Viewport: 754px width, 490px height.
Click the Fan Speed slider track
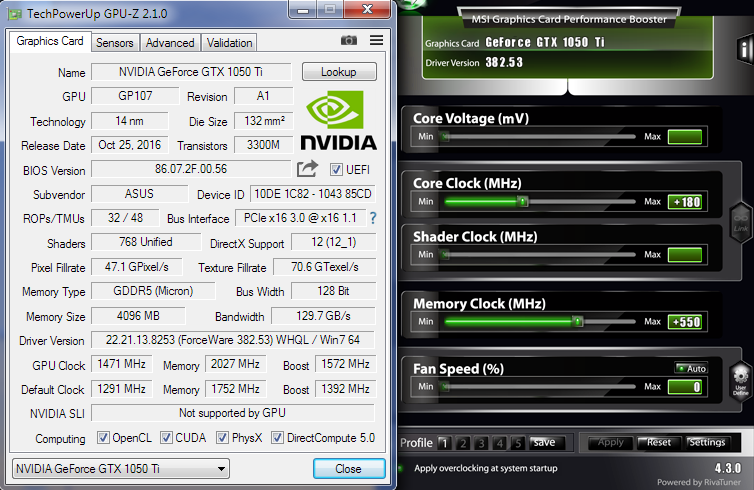click(x=540, y=386)
